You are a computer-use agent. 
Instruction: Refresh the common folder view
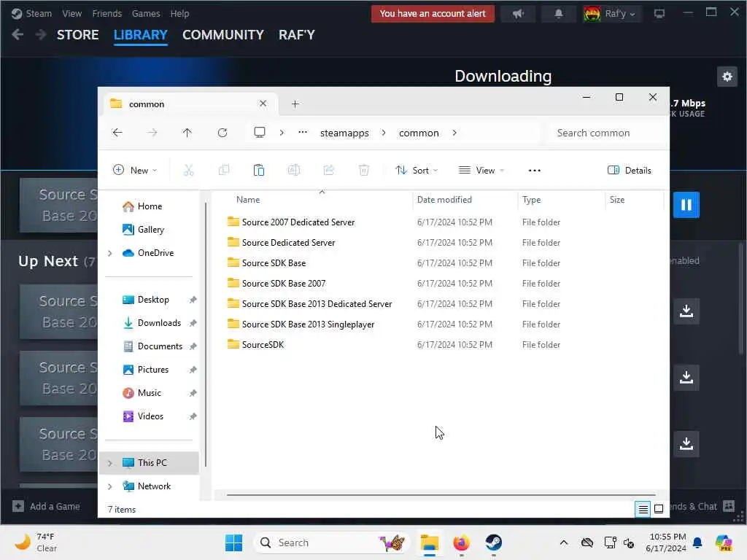pyautogui.click(x=222, y=133)
